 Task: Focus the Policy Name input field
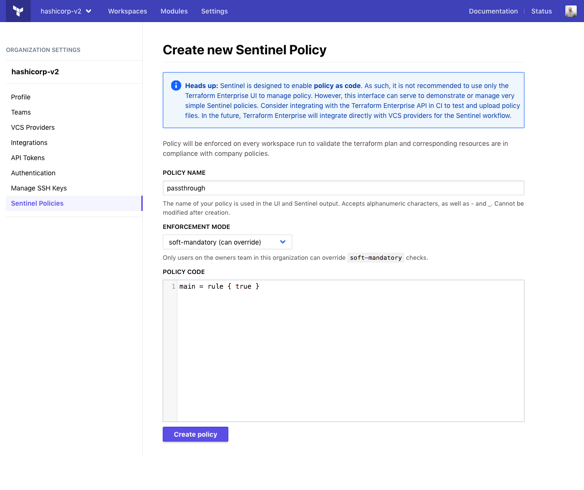tap(343, 188)
